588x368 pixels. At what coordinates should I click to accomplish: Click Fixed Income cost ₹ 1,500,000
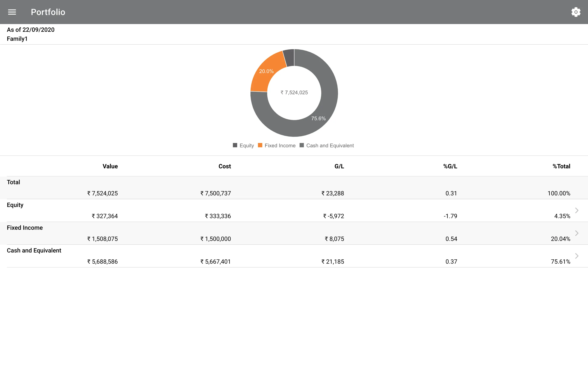pyautogui.click(x=216, y=239)
